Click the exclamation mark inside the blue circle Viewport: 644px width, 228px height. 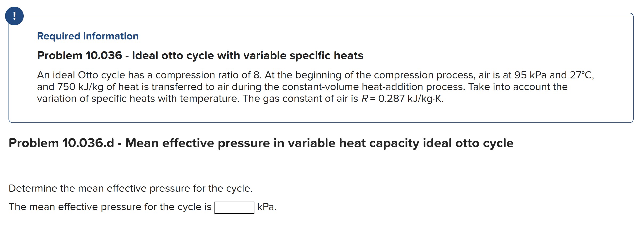pyautogui.click(x=15, y=17)
